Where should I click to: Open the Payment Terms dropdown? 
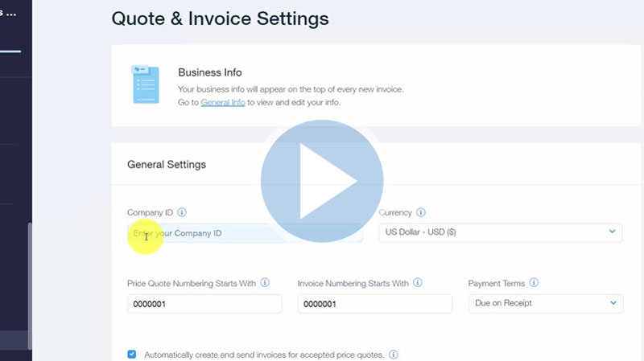pos(545,303)
